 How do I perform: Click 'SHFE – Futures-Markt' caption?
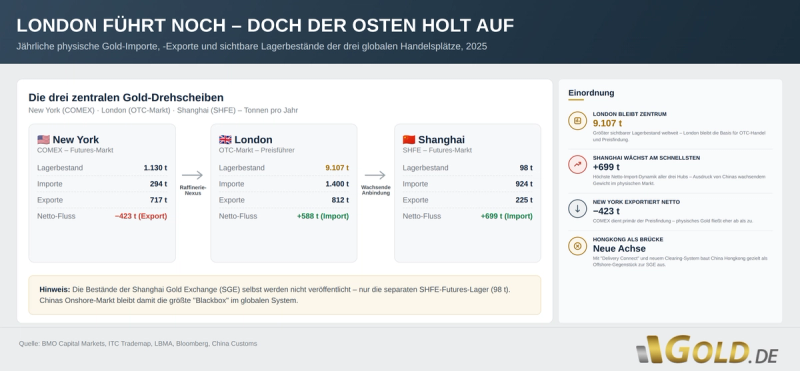pyautogui.click(x=437, y=151)
